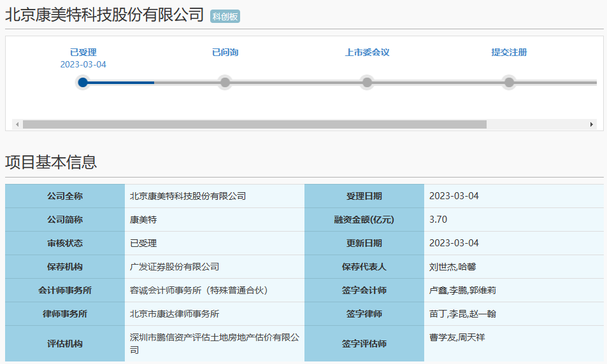Click the page title 北京康美特科技股份有限公司
Screen dimensions: 607x364
104,15
